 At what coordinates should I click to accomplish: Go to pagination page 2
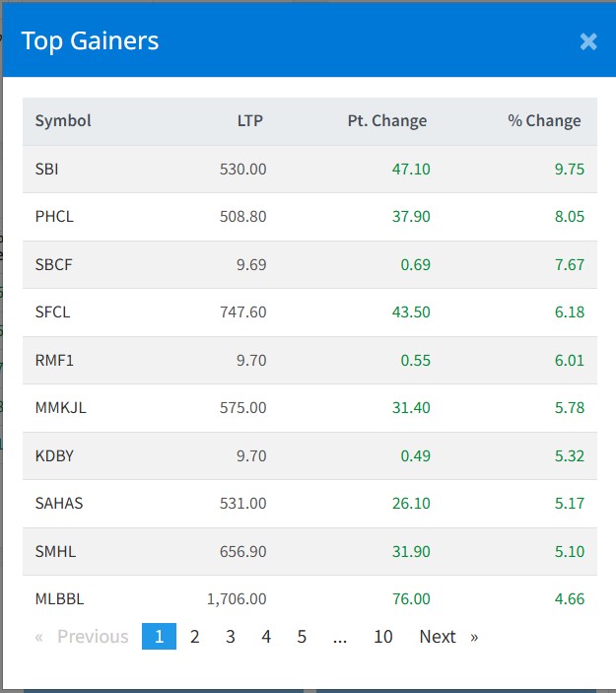pos(195,637)
